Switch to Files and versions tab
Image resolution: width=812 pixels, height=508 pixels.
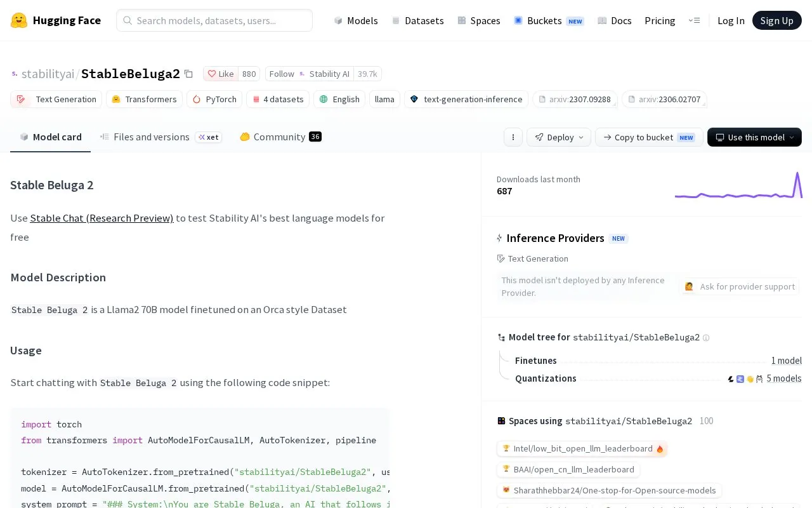(x=160, y=137)
